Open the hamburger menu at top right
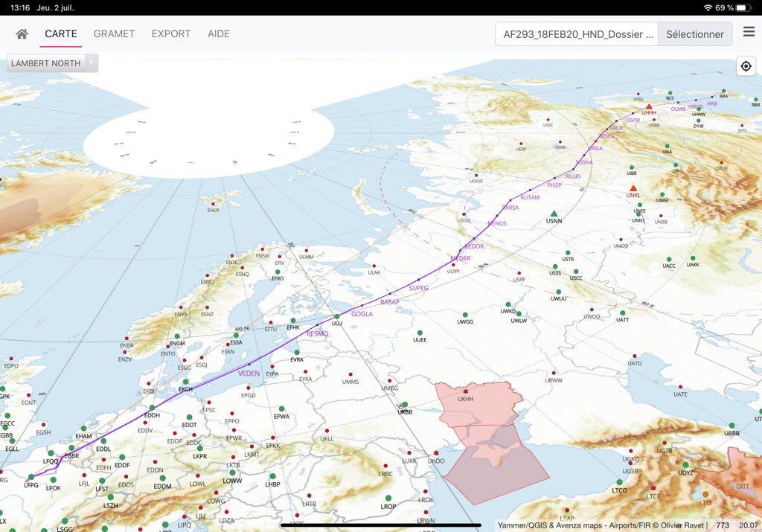Screen dimensions: 762x532 click(748, 33)
